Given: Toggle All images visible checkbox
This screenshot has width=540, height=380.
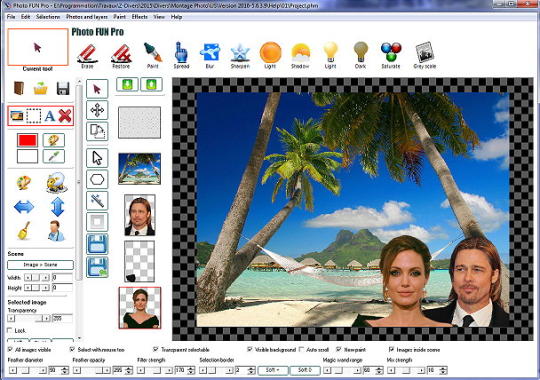Looking at the screenshot, I should point(10,349).
